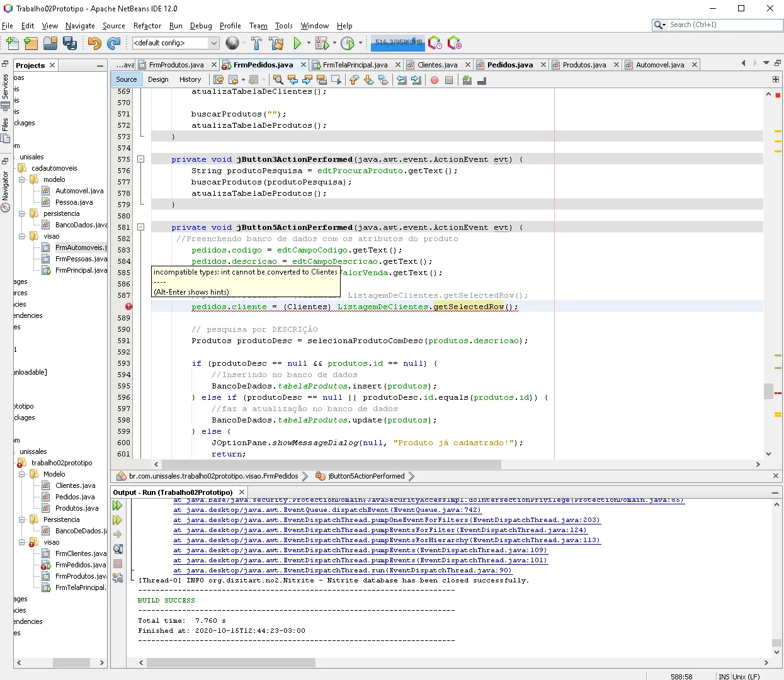784x680 pixels.
Task: Open the History view button
Action: [x=190, y=79]
